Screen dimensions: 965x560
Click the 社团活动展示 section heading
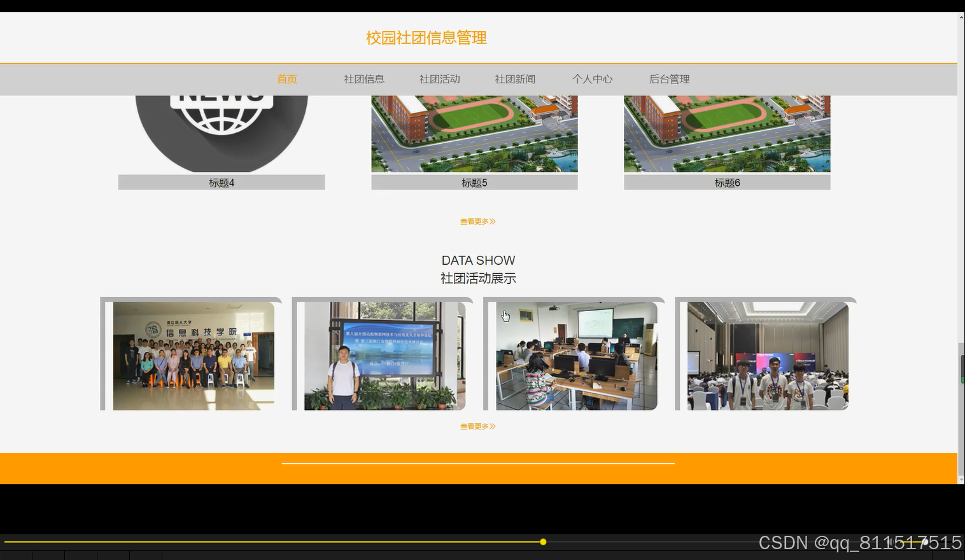(478, 278)
